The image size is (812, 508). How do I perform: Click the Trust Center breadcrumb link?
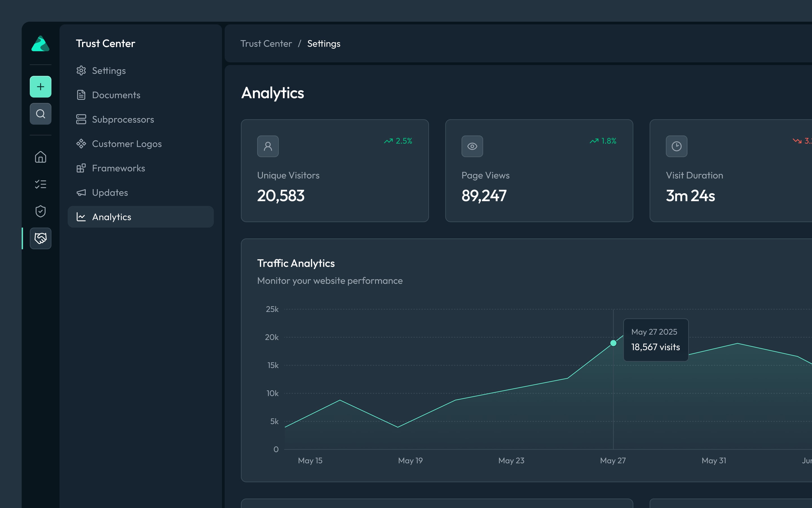tap(266, 44)
